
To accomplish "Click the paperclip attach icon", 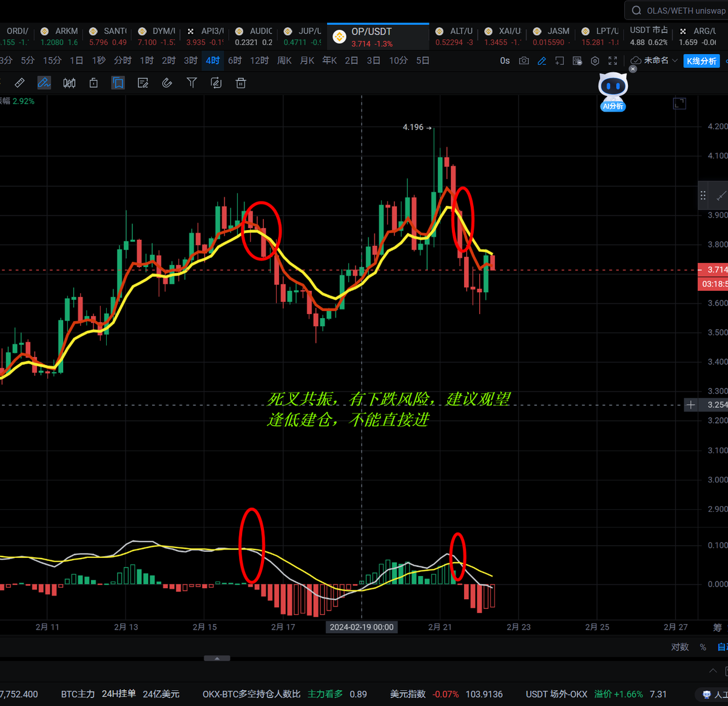I will (x=167, y=83).
